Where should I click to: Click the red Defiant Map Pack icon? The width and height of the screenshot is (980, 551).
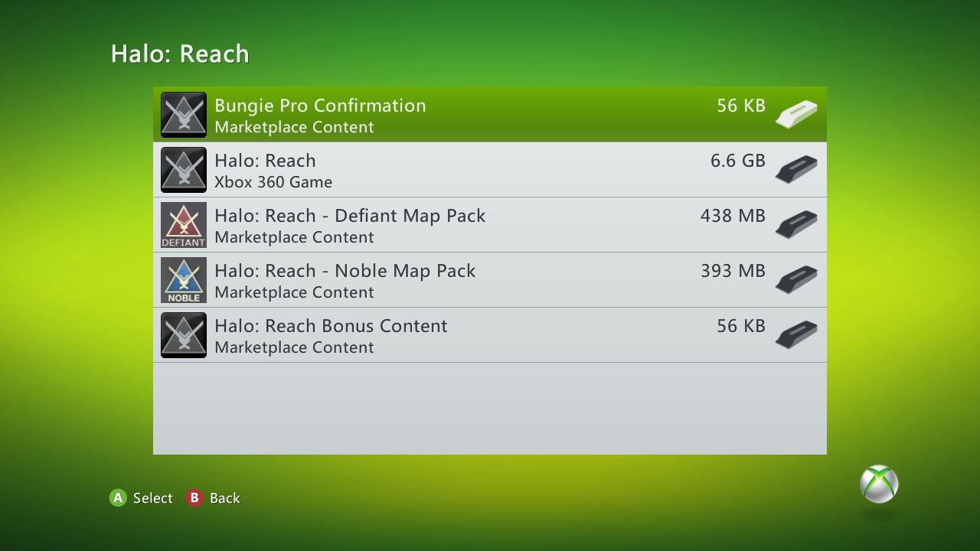click(184, 225)
